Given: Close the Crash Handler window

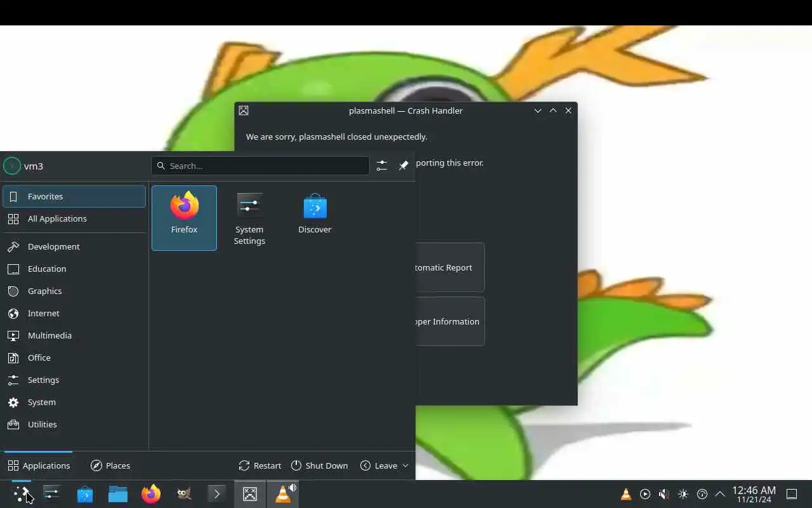Looking at the screenshot, I should click(x=568, y=110).
